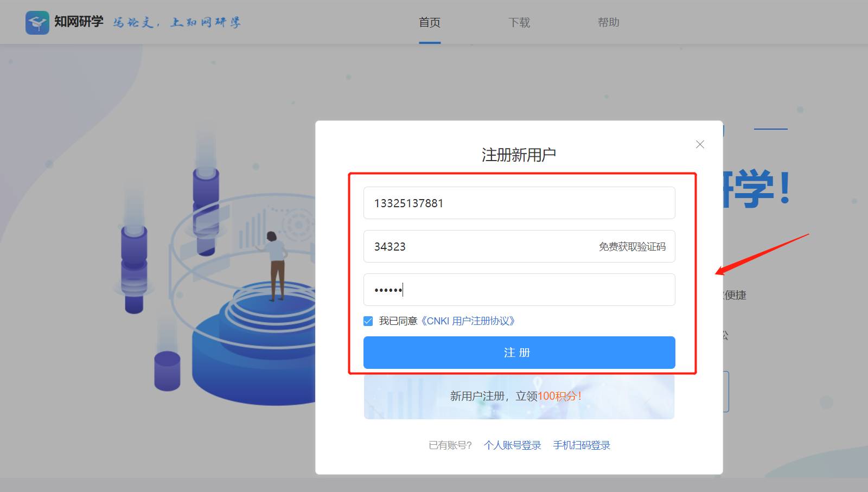Click the 注册新用户 dialog title
Viewport: 868px width, 492px height.
pos(518,155)
